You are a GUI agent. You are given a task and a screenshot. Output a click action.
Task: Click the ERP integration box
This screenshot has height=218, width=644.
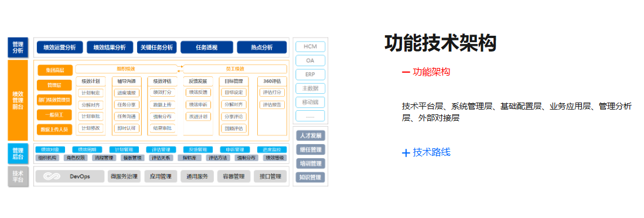pyautogui.click(x=311, y=75)
